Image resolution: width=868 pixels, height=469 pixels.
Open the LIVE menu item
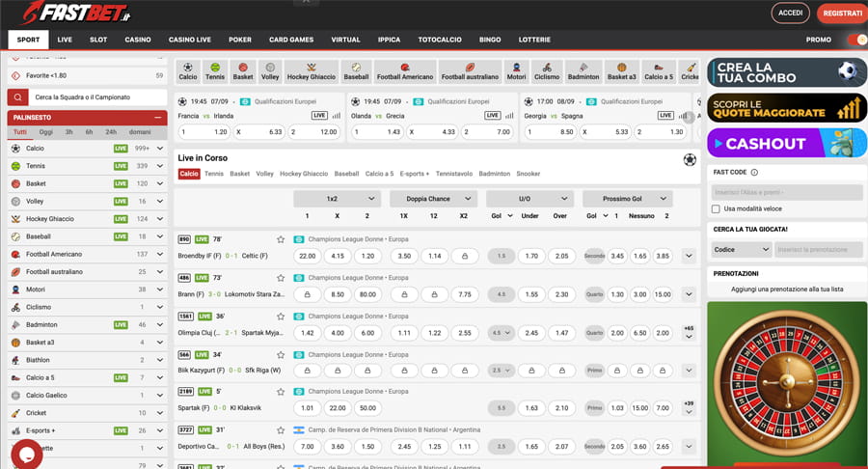[65, 40]
